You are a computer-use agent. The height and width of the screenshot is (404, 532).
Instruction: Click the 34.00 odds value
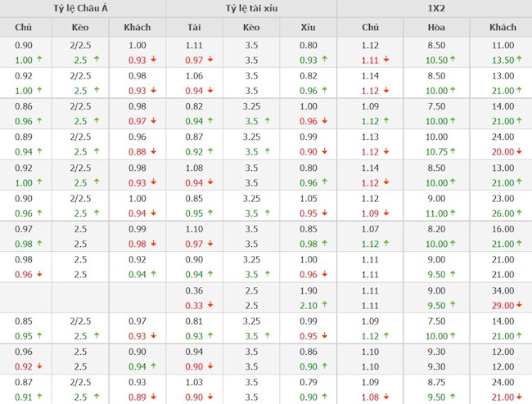pos(502,290)
